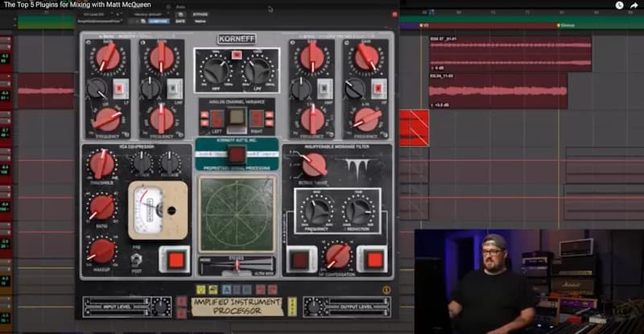Click the first red icon in bottom toolbar
The width and height of the screenshot is (644, 334).
click(260, 290)
